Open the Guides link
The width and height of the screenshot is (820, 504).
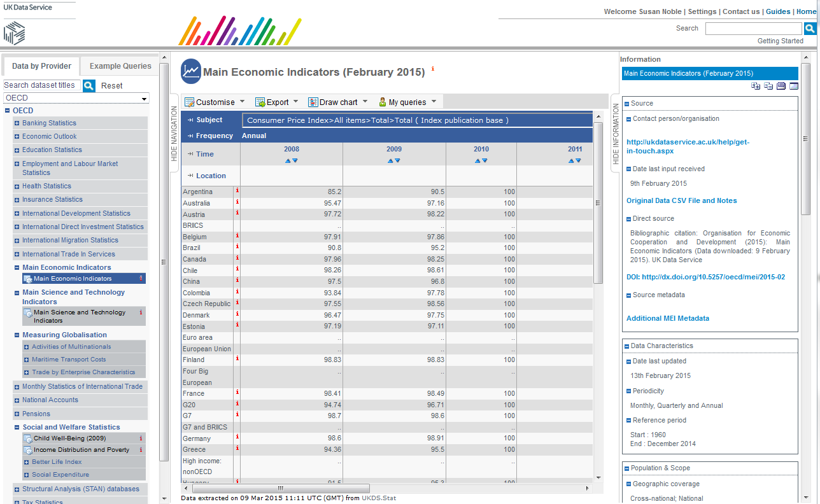coord(778,11)
